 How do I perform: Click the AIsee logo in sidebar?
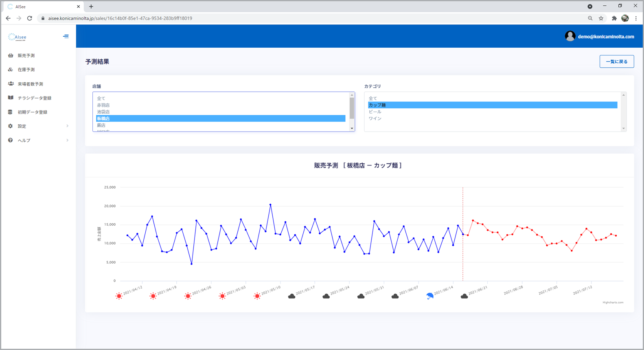(x=17, y=37)
